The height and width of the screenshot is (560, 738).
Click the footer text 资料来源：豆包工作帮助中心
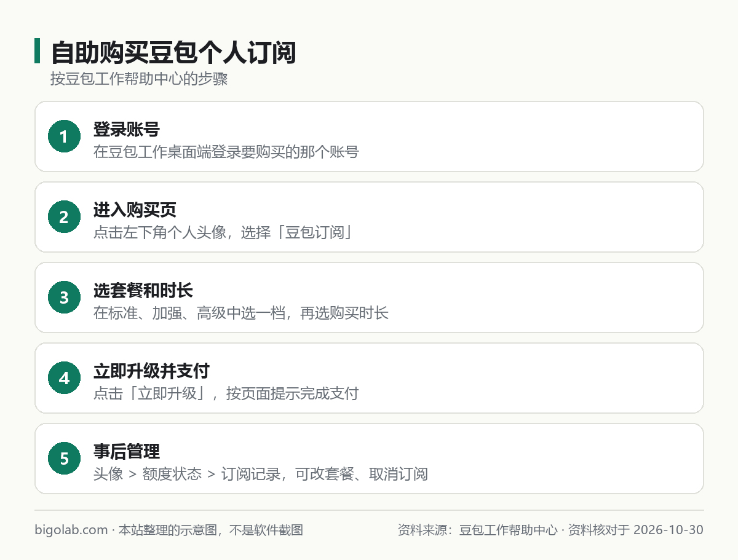(x=478, y=530)
